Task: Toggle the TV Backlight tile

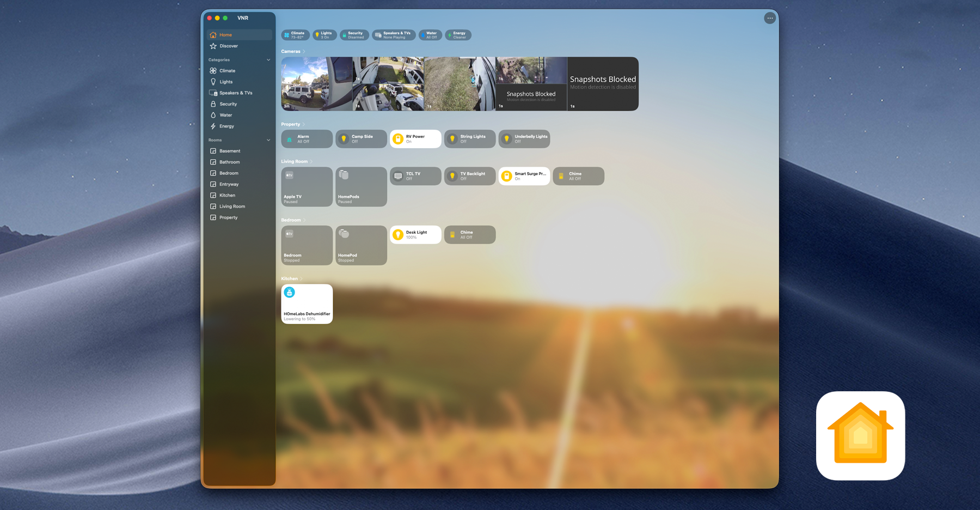Action: [x=470, y=176]
